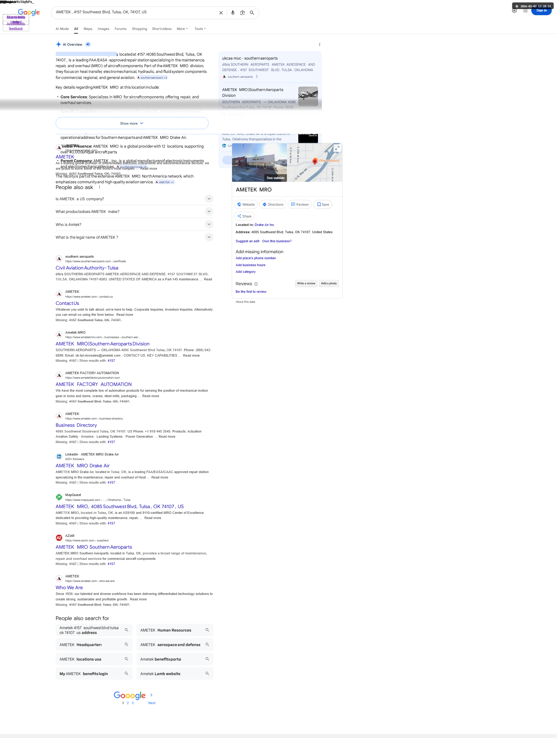Open the Forums tab
This screenshot has width=560, height=738.
click(x=120, y=29)
